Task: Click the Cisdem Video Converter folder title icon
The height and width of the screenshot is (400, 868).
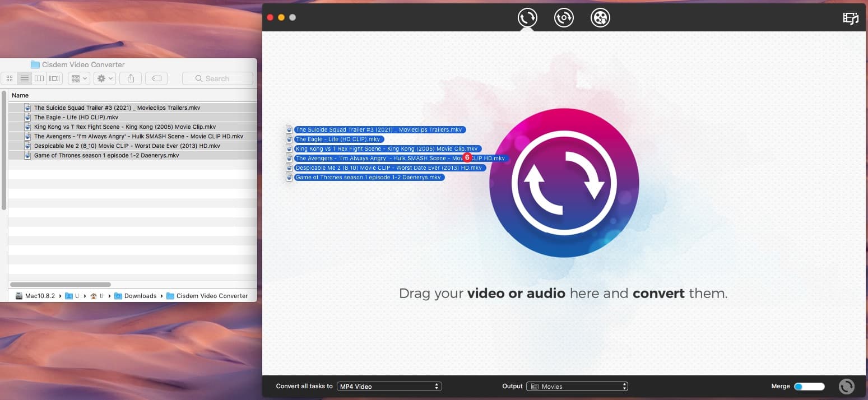Action: pos(35,64)
